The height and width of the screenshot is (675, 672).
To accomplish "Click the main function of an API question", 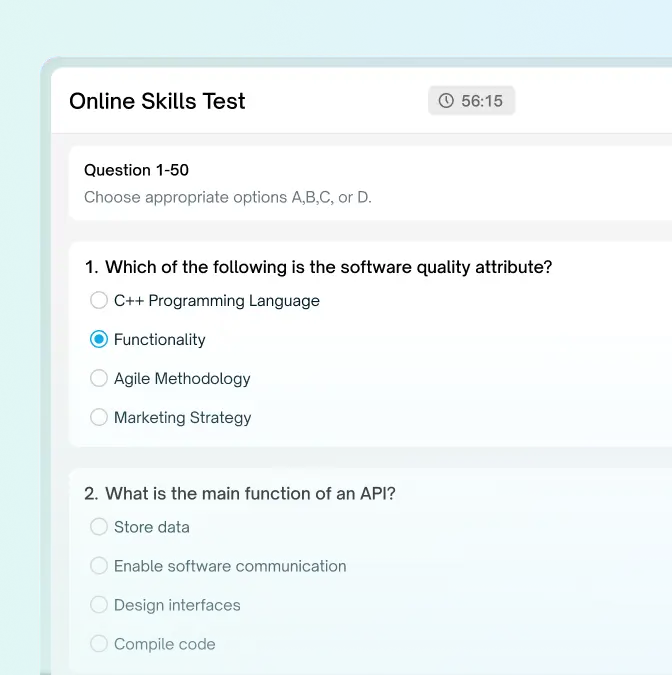I will (250, 493).
